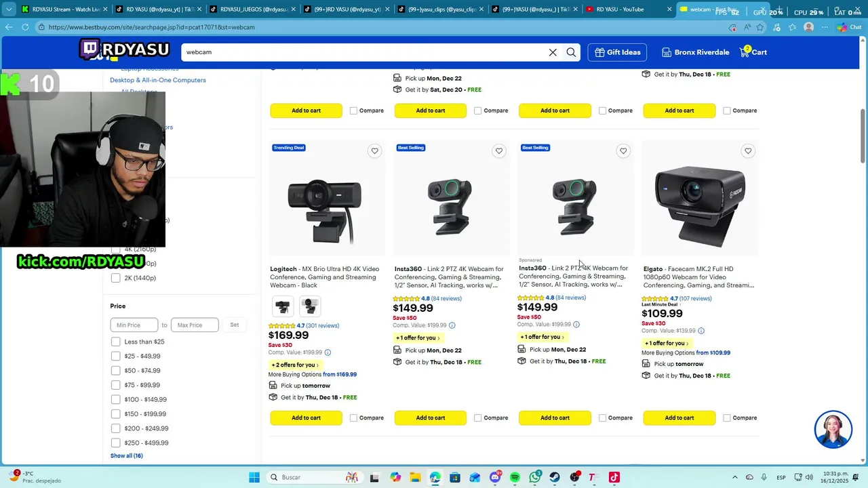Image resolution: width=868 pixels, height=488 pixels.
Task: Open the Gift Ideas button
Action: (618, 52)
